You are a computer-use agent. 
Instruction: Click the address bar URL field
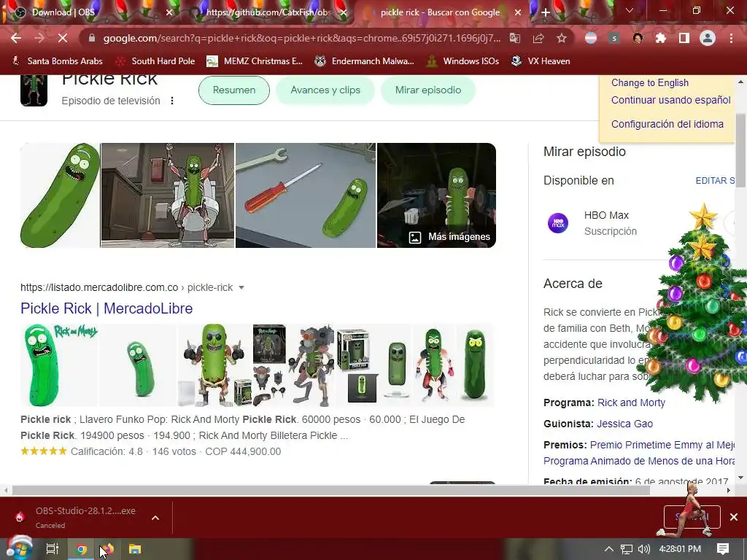point(301,38)
